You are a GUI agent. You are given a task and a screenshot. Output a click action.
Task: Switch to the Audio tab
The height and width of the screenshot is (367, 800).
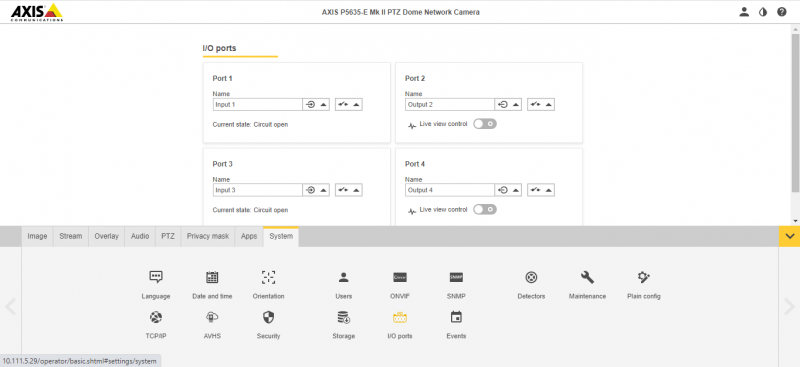pyautogui.click(x=140, y=236)
